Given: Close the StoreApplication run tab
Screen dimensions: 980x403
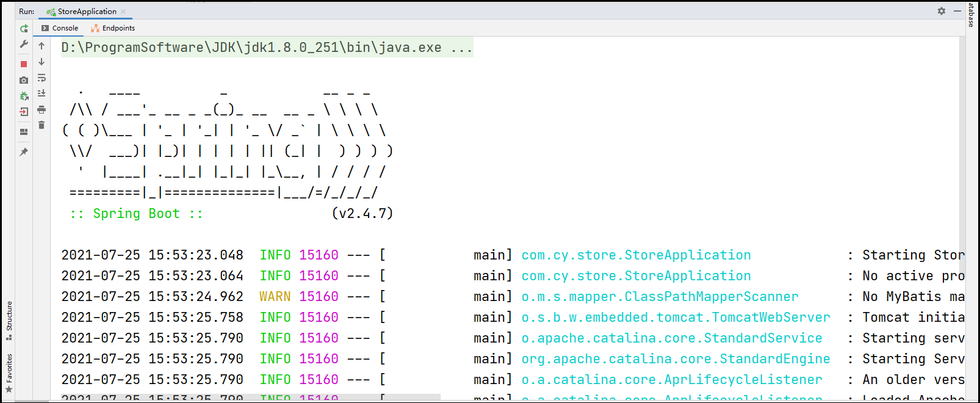Looking at the screenshot, I should click(123, 12).
